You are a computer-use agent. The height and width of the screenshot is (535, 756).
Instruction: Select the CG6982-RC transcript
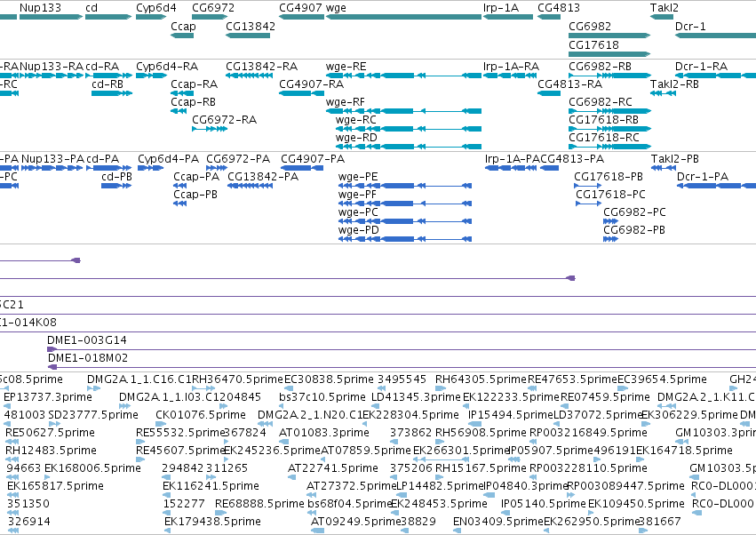pyautogui.click(x=610, y=111)
